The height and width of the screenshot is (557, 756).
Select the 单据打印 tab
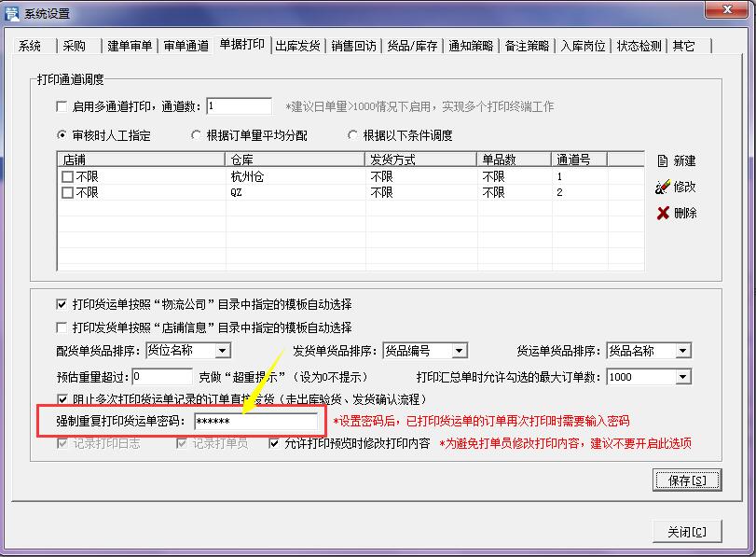[242, 45]
